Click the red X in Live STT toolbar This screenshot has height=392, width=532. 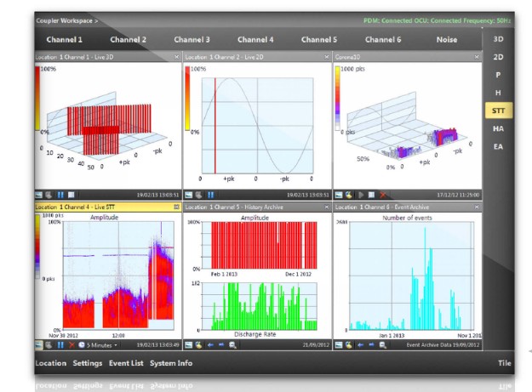(x=71, y=344)
